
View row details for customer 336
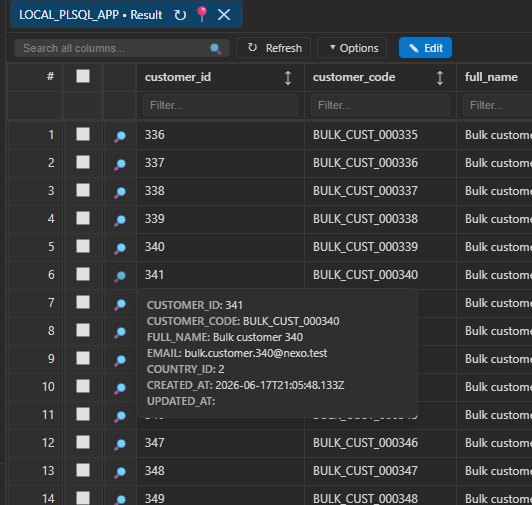click(120, 136)
